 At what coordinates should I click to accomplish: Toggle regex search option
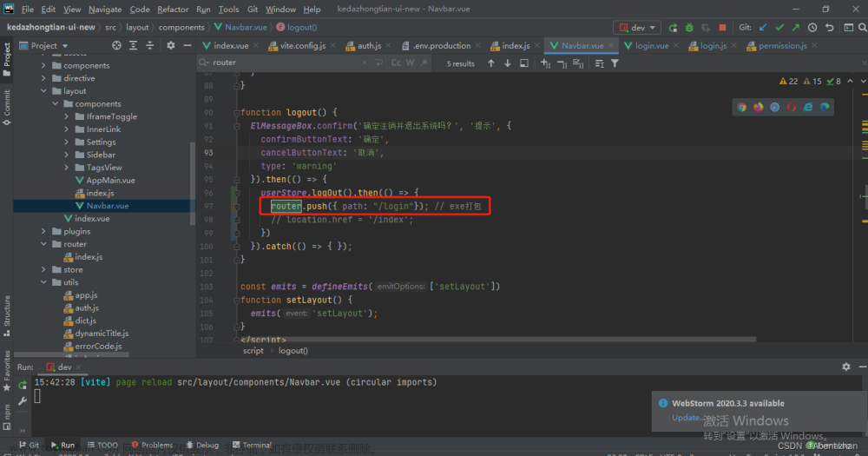pyautogui.click(x=424, y=63)
